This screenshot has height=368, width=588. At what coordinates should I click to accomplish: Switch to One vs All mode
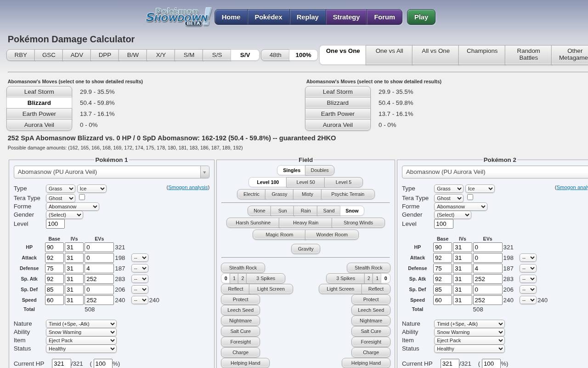pyautogui.click(x=389, y=55)
